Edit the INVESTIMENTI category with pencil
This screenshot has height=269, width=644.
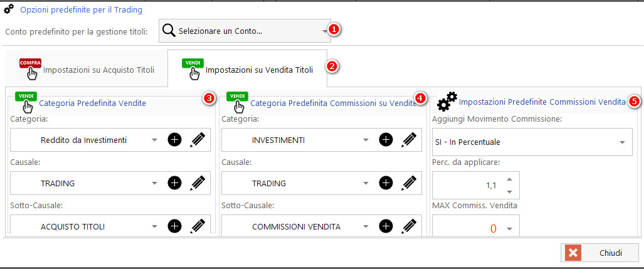pyautogui.click(x=409, y=140)
